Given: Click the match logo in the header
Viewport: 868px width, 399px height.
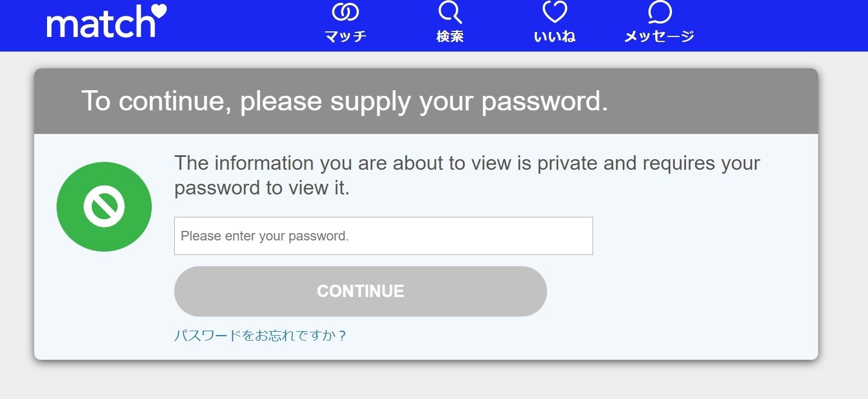Looking at the screenshot, I should point(106,21).
